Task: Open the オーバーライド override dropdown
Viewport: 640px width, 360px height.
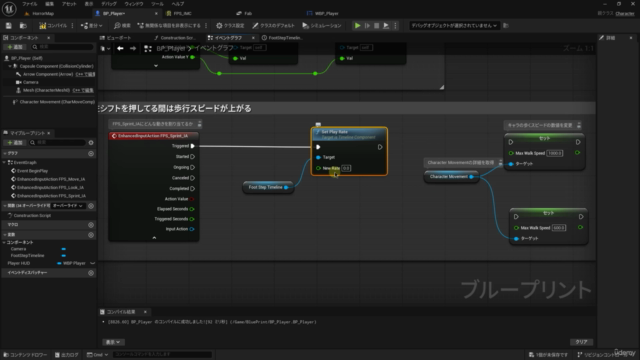Action: 68,206
